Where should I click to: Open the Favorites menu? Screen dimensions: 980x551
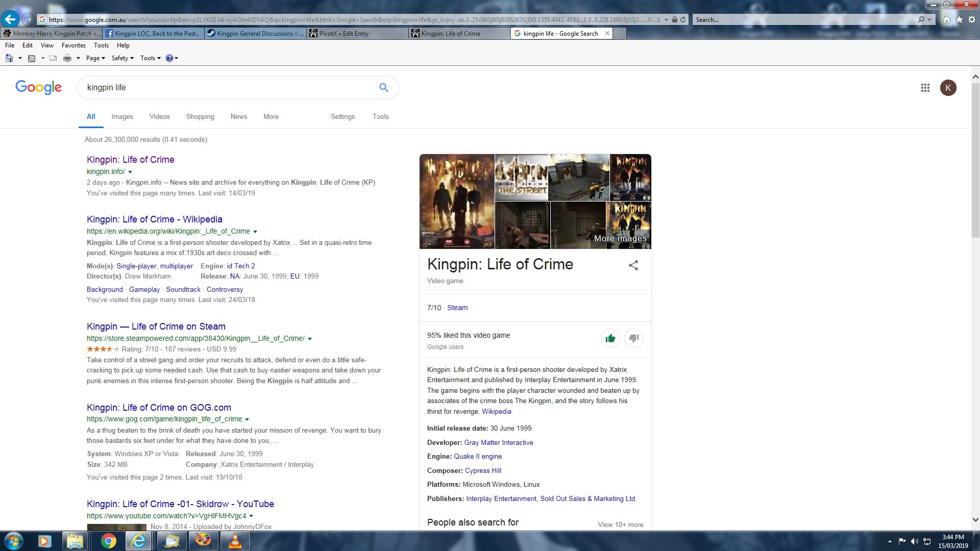(73, 45)
